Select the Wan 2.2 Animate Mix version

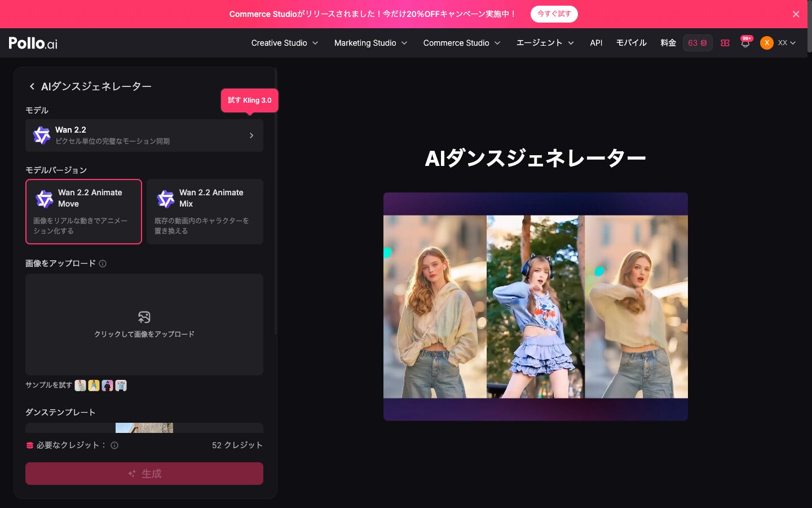click(x=205, y=212)
